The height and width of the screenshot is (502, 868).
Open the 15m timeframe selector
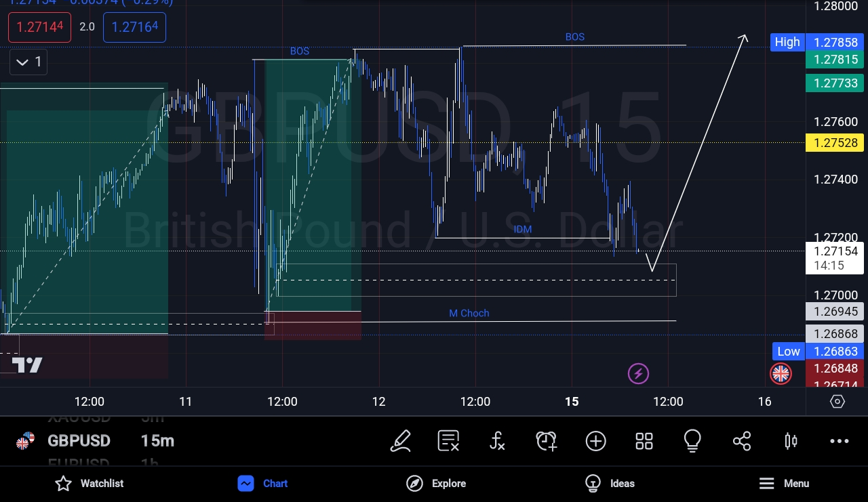click(x=157, y=441)
